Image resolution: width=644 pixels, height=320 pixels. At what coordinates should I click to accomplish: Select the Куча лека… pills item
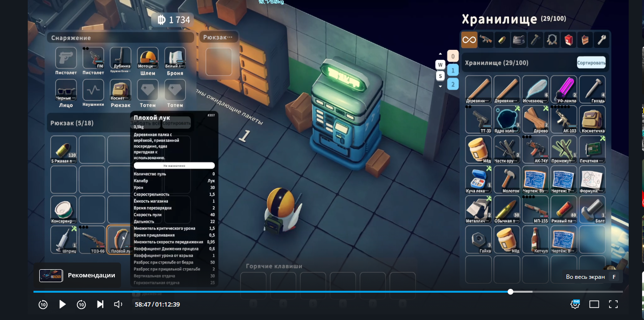point(478,180)
